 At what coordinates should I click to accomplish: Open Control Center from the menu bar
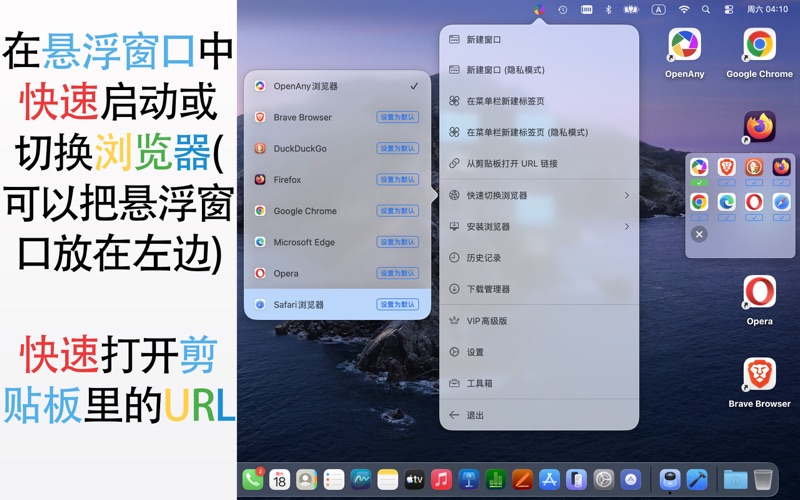coord(729,9)
